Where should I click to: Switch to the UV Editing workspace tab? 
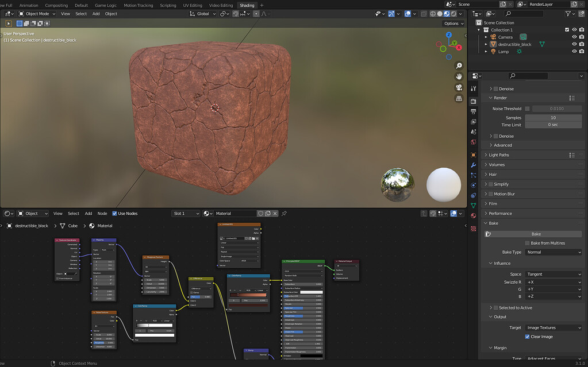193,5
